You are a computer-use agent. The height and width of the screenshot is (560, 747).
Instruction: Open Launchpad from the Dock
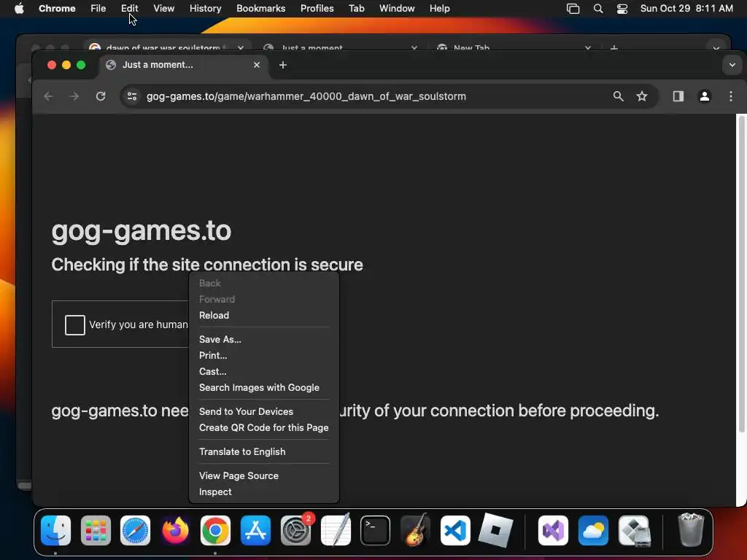point(96,530)
